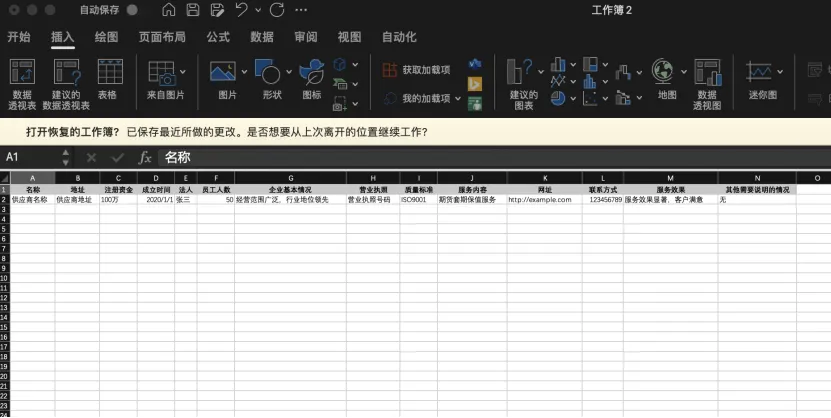Click the 数据透视图 PivotChart icon
Screen dimensions: 831x418
coord(708,72)
